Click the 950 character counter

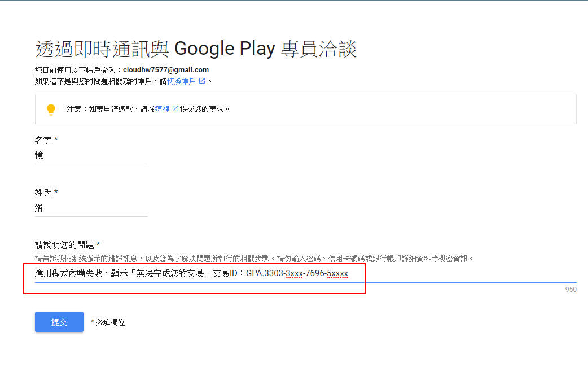pos(571,289)
